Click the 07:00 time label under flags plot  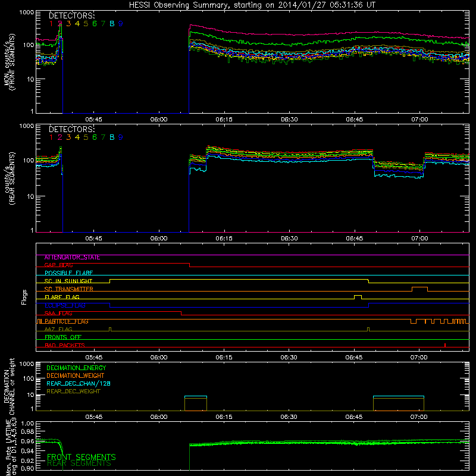419,358
